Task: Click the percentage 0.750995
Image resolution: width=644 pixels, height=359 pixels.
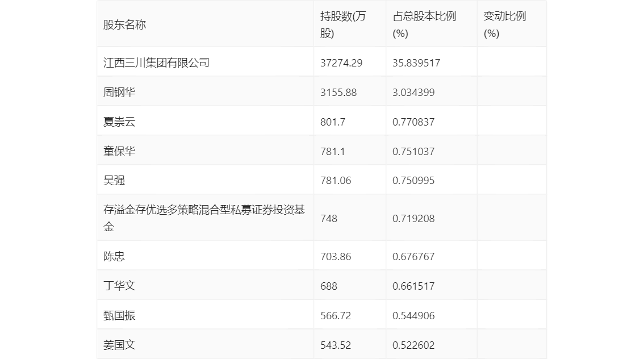Action: coord(413,180)
